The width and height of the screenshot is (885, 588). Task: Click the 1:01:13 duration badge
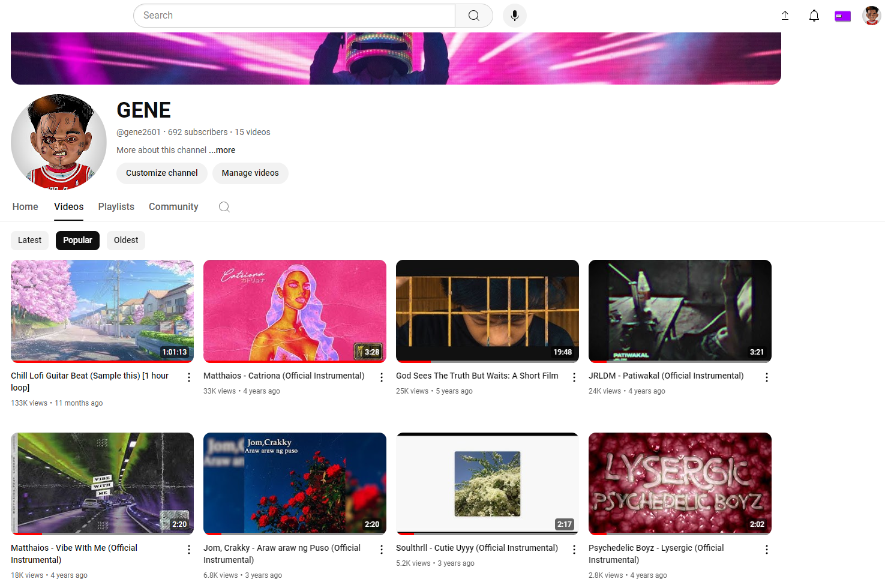click(175, 352)
